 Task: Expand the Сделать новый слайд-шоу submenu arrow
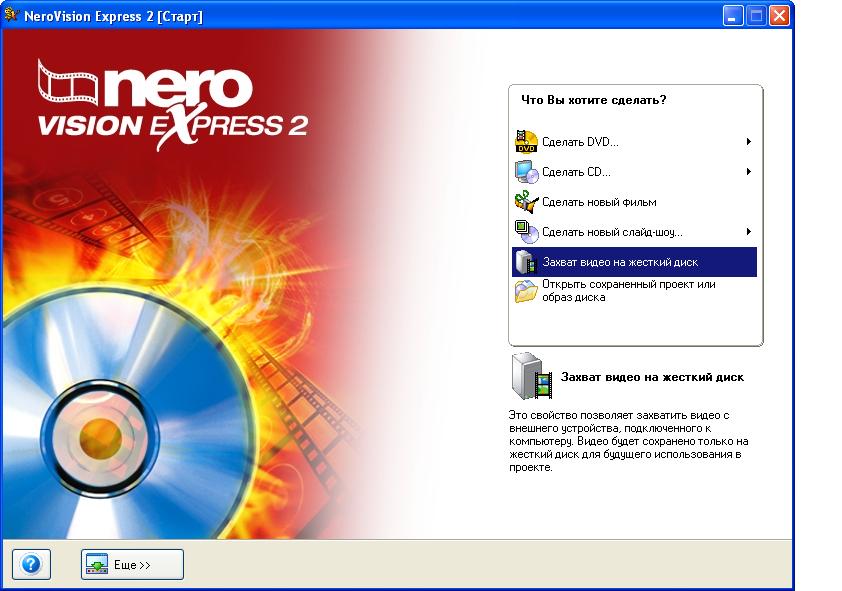(x=749, y=232)
